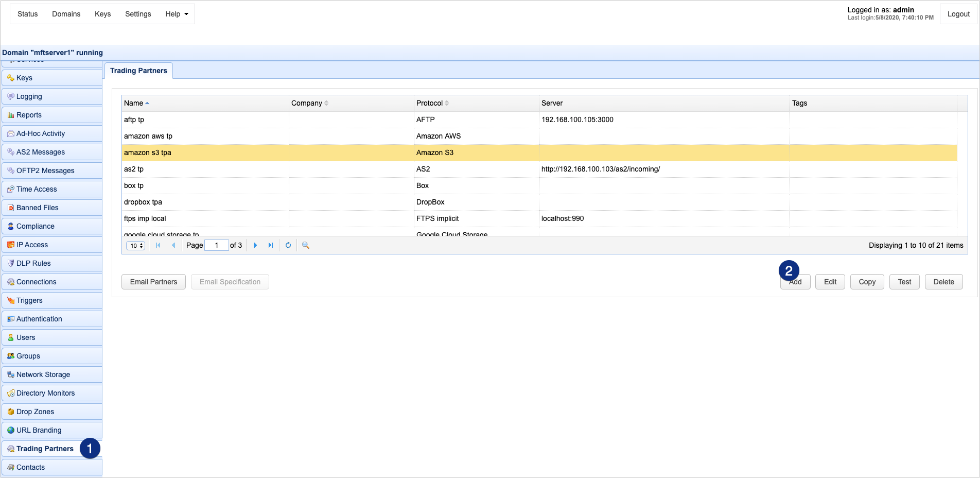Screen dimensions: 980x478
Task: Open Trading Partners in sidebar
Action: (x=51, y=449)
